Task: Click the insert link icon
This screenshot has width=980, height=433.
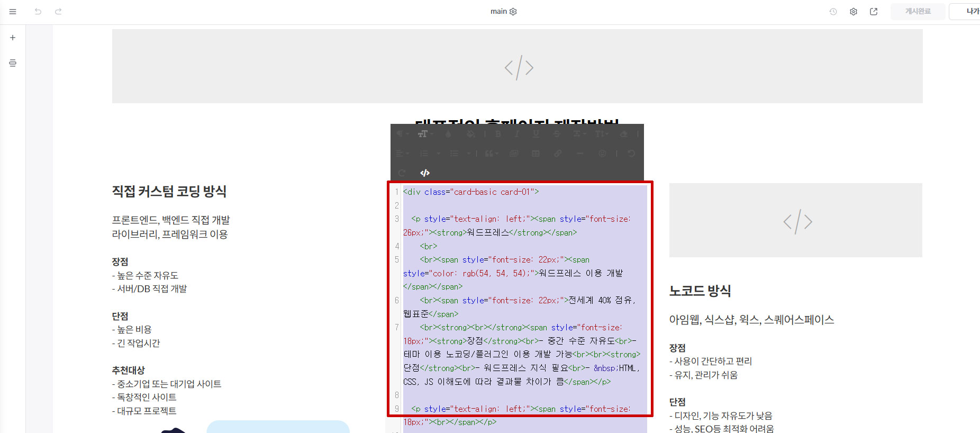Action: [x=558, y=154]
